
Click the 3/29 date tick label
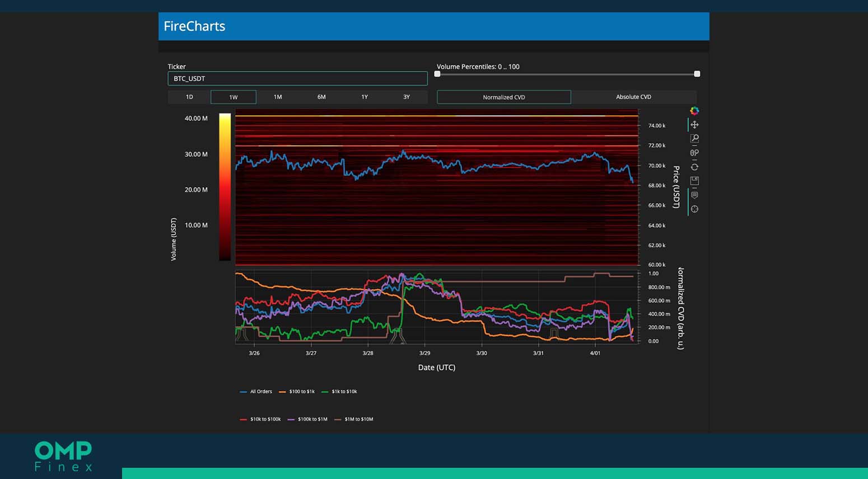tap(424, 353)
